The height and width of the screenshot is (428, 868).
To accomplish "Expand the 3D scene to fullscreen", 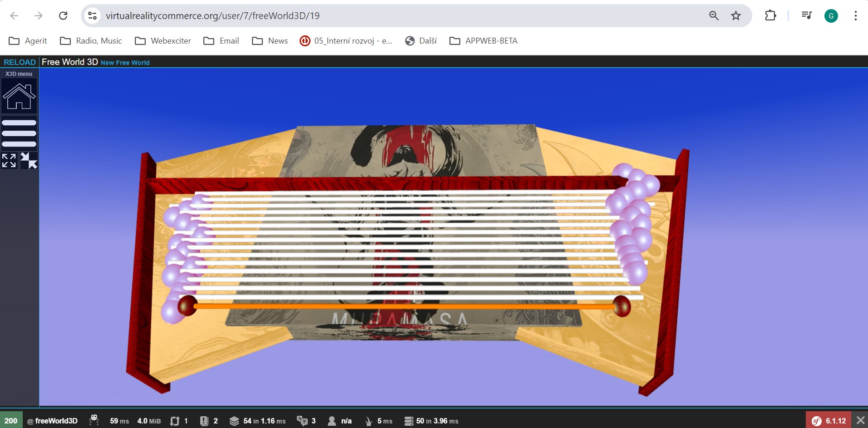I will pos(9,161).
